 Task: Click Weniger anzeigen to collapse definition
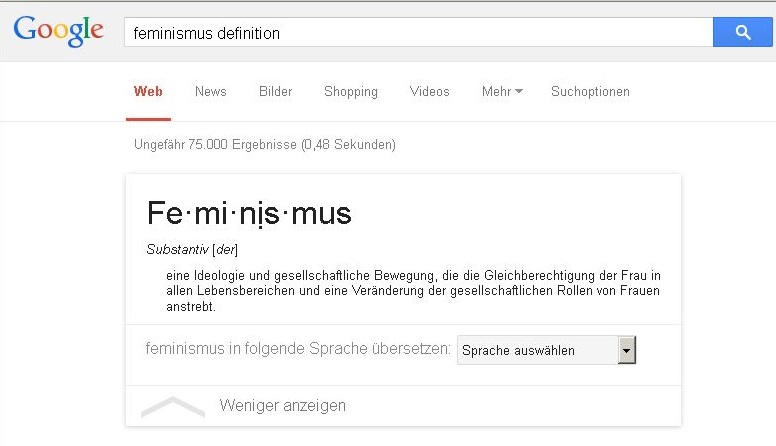[283, 405]
